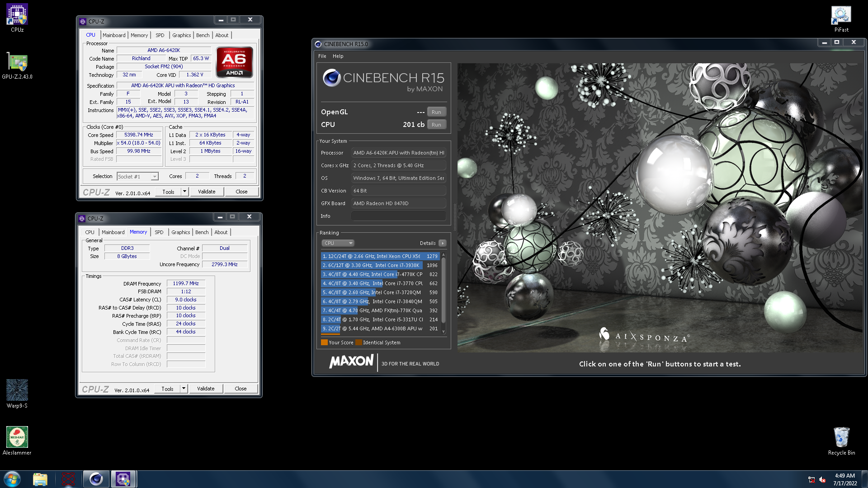Select ranking row AMD FX(tm)-770K

tap(380, 310)
